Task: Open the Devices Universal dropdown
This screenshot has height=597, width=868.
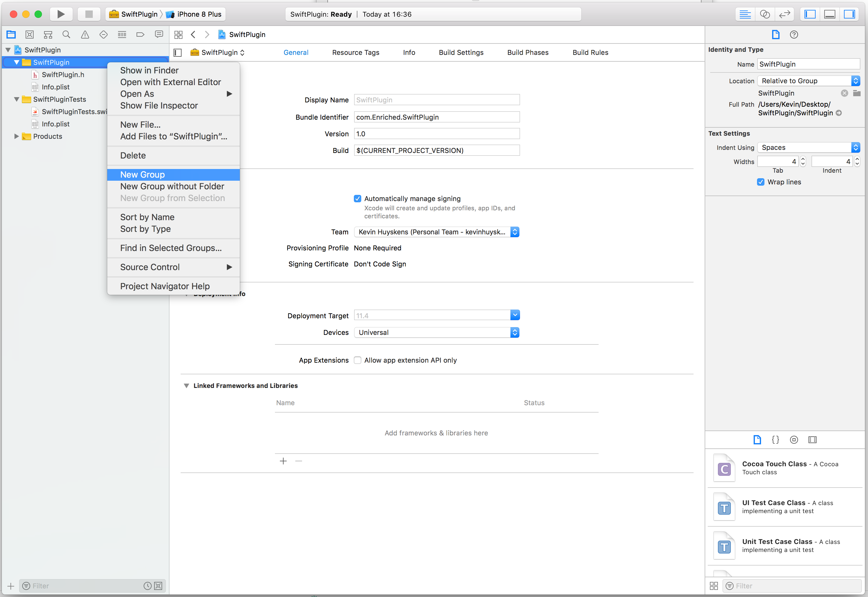Action: [436, 332]
